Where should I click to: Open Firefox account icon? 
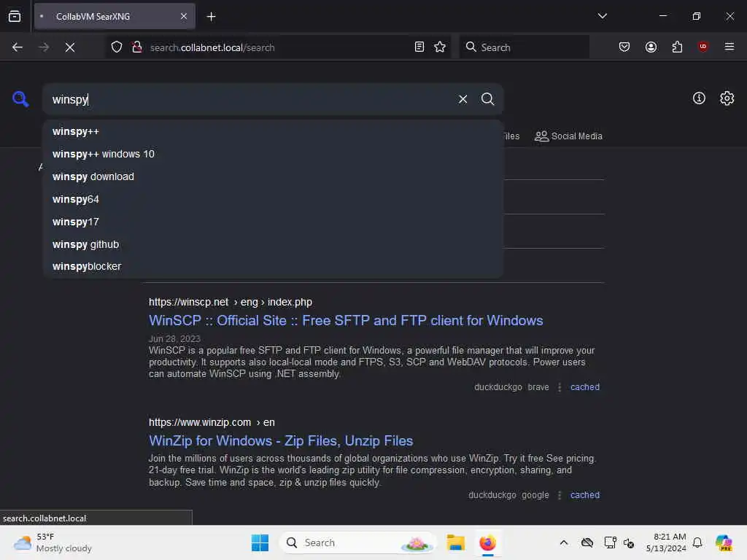(x=651, y=47)
